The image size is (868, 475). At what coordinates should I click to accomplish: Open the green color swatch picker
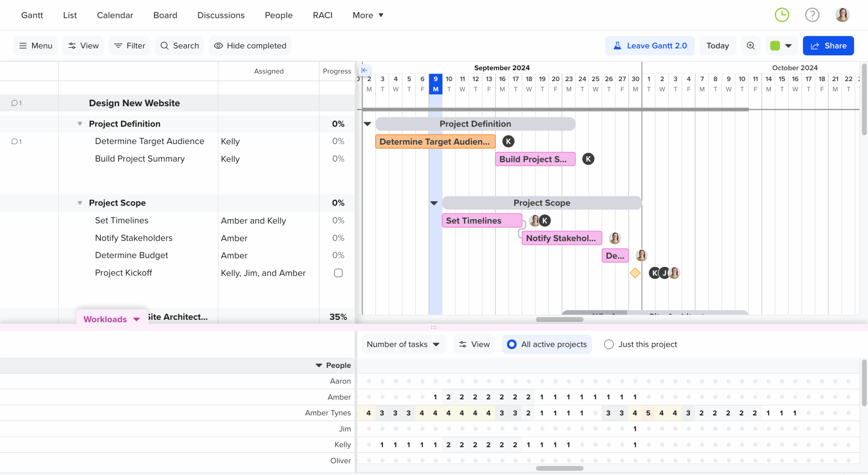point(781,45)
